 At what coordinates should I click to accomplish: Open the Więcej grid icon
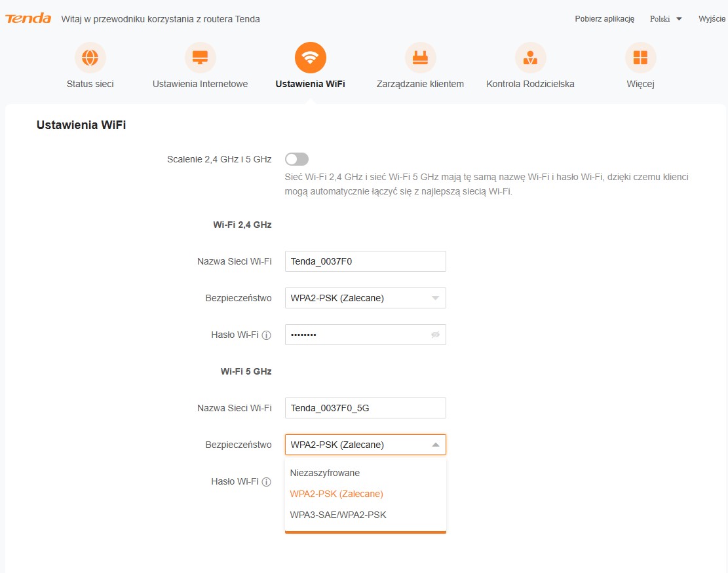(640, 58)
